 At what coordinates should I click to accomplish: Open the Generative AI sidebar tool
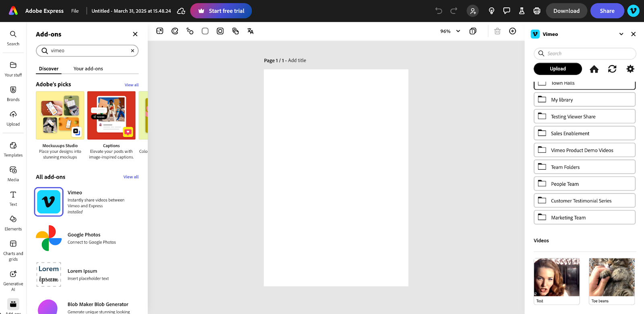click(x=13, y=280)
